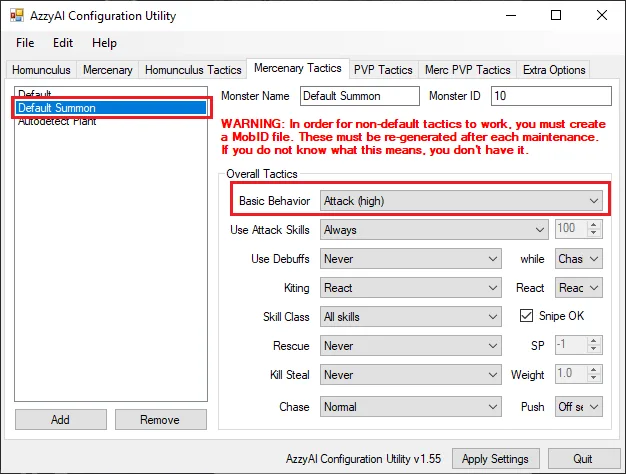The image size is (626, 474).
Task: Open the Use Debuffs dropdown
Action: 410,259
